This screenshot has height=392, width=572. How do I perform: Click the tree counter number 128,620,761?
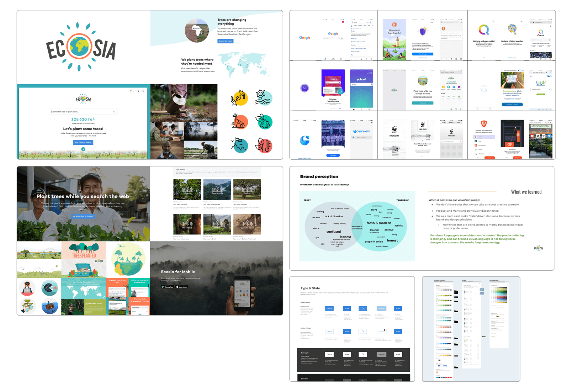(x=83, y=120)
